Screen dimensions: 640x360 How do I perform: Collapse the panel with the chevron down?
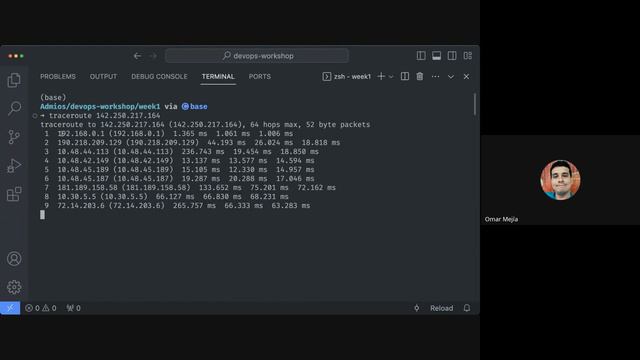pyautogui.click(x=451, y=77)
